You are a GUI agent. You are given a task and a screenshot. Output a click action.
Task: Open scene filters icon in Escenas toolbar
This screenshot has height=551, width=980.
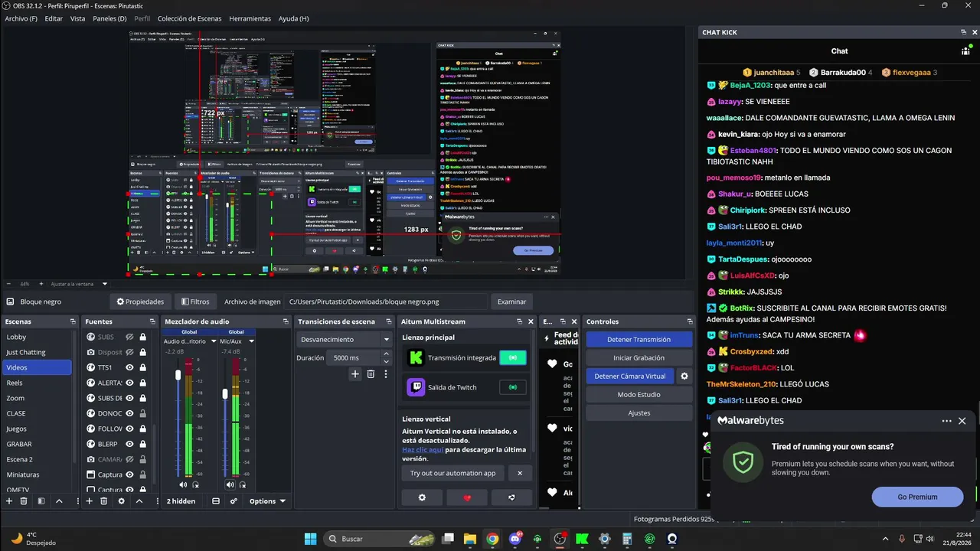click(41, 501)
